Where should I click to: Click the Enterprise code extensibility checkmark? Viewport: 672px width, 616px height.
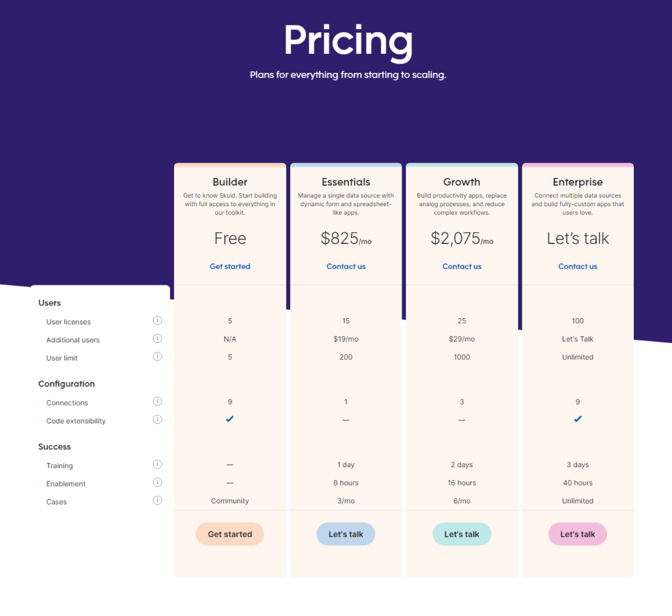coord(577,419)
